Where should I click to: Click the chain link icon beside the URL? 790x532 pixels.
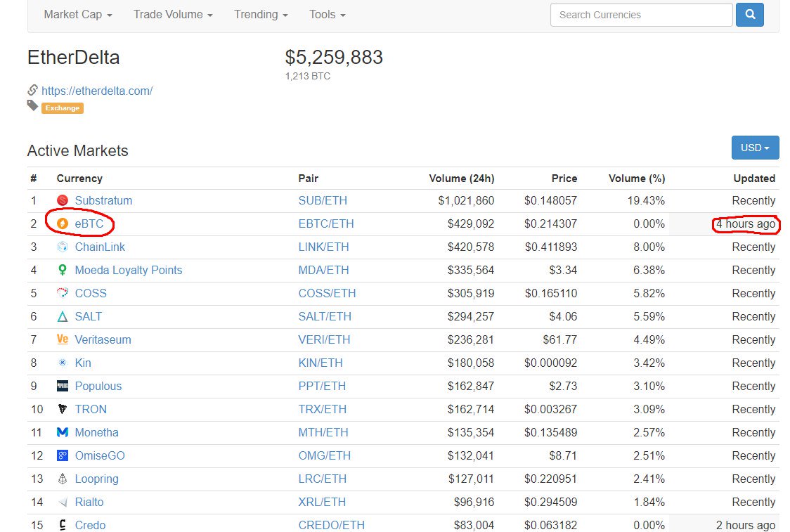33,90
